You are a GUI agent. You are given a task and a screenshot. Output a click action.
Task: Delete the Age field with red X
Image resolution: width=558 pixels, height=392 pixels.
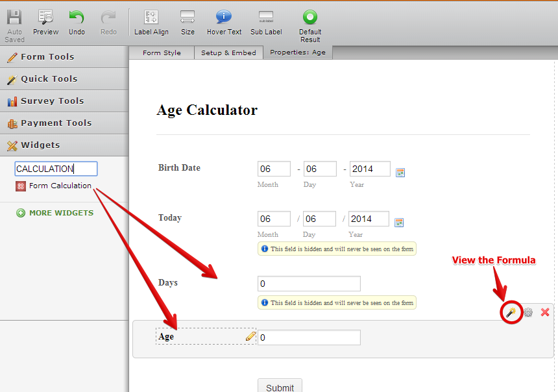tap(545, 313)
